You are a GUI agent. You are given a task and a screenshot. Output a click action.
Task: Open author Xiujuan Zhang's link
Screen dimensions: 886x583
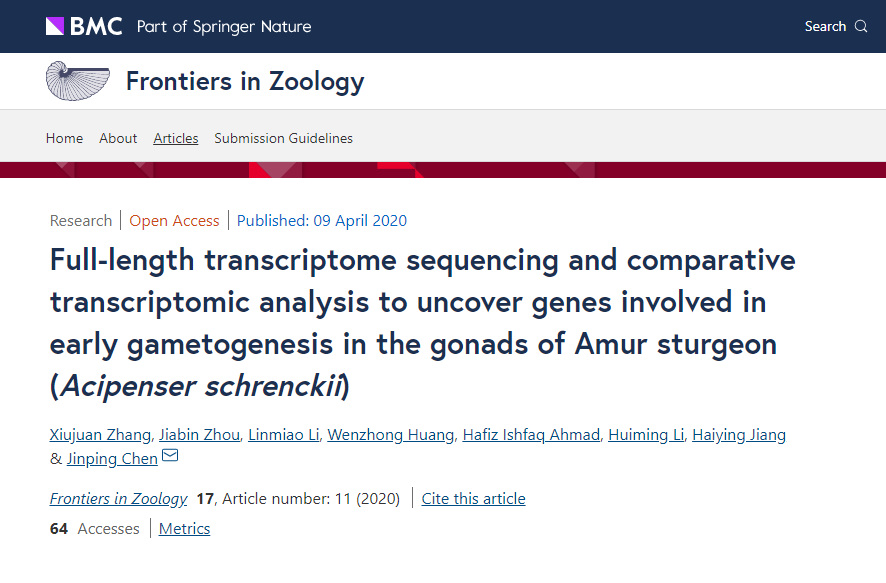click(x=101, y=434)
